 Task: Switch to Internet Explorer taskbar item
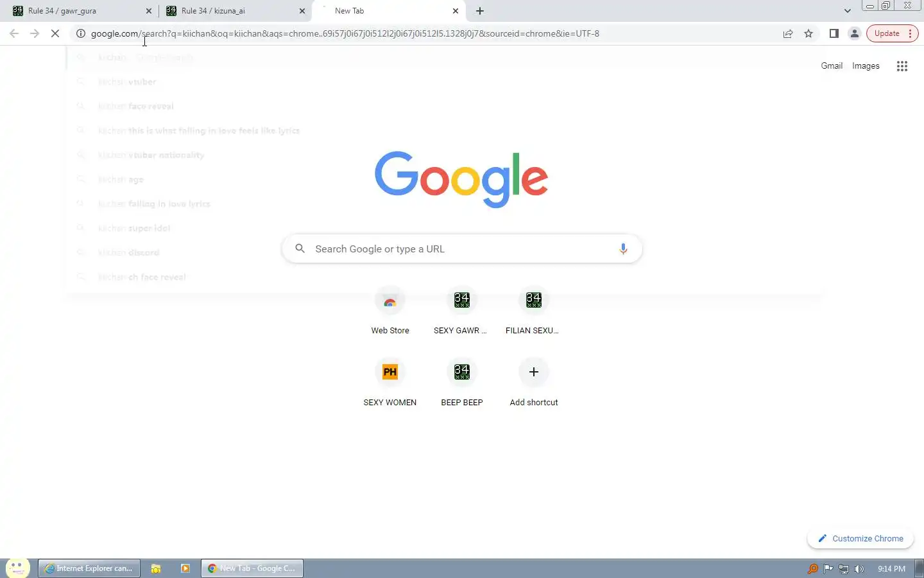click(89, 568)
